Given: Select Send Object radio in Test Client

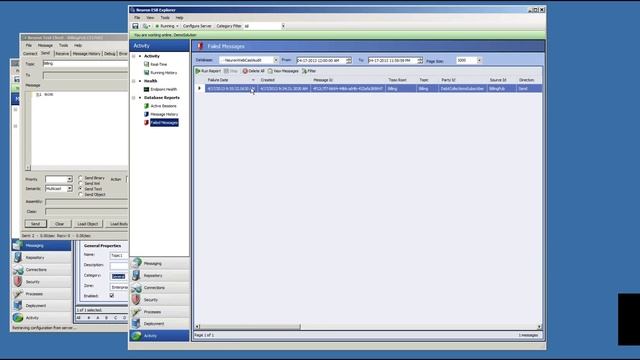Looking at the screenshot, I should (80, 194).
